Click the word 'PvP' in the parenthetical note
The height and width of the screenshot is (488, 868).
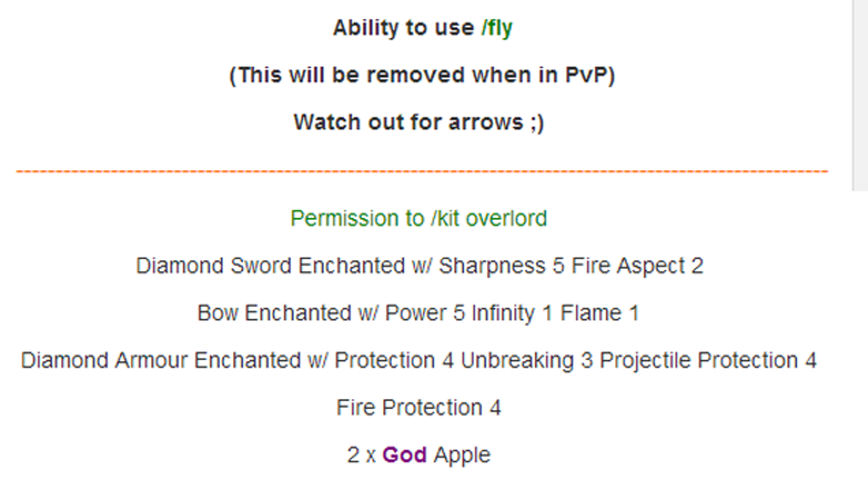click(x=585, y=75)
